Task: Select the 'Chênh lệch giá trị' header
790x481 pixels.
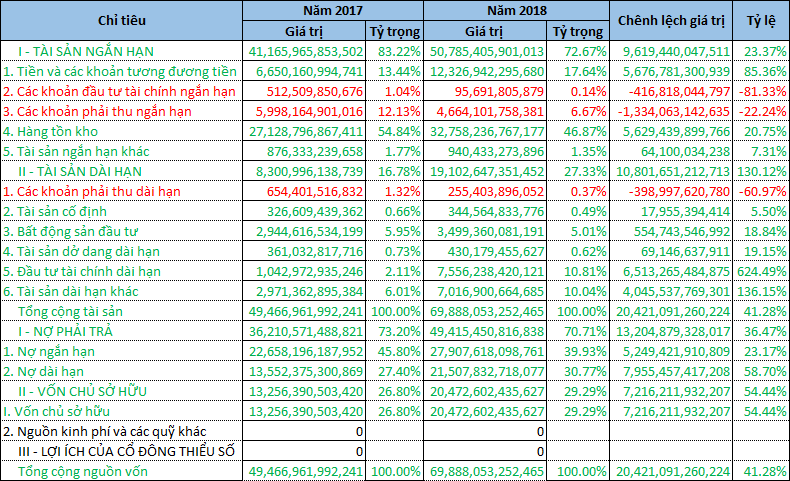Action: pyautogui.click(x=671, y=21)
